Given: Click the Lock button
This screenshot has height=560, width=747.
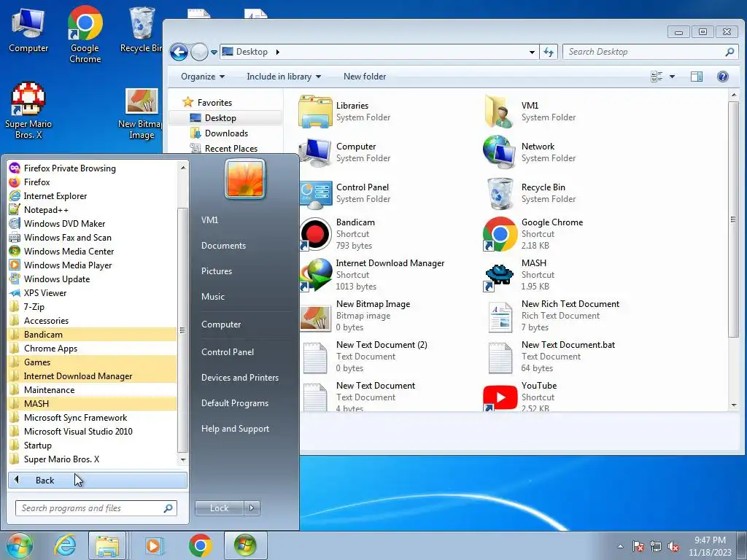Looking at the screenshot, I should 219,508.
